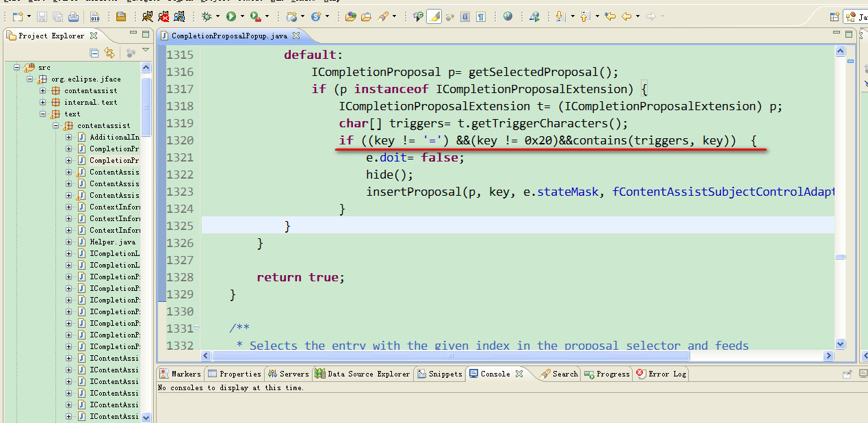Viewport: 868px width, 423px height.
Task: Toggle Show Whitespace Characters pilcrow icon
Action: pos(482,16)
